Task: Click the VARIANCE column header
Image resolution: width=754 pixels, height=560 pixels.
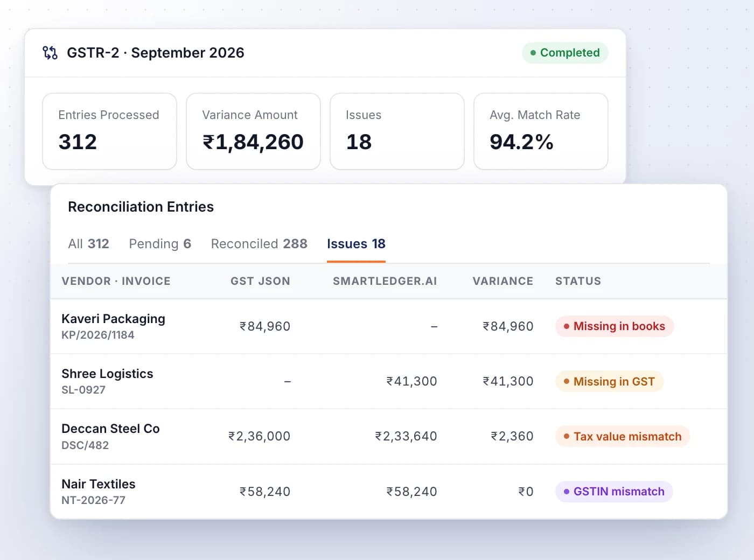Action: coord(502,281)
